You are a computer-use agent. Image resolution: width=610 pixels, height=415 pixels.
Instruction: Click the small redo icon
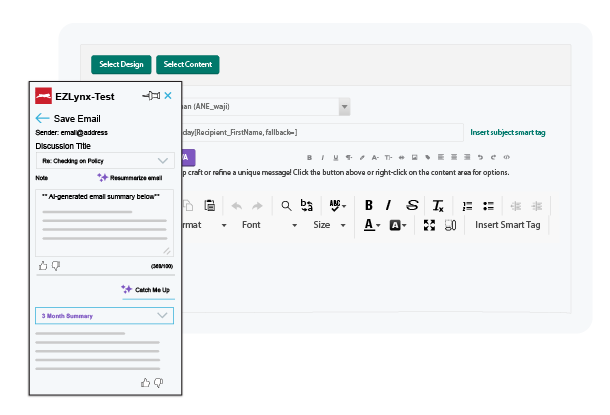tap(493, 158)
